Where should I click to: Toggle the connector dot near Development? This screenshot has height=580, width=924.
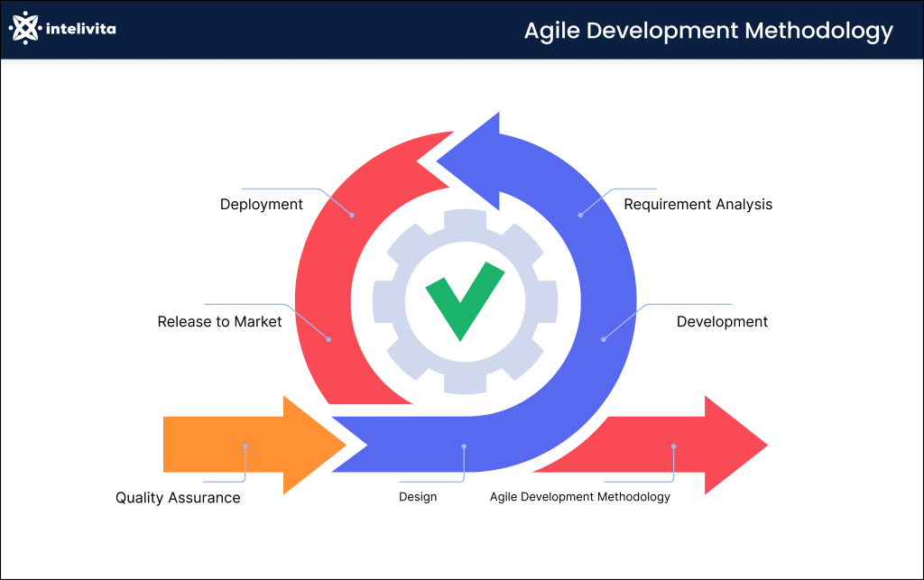click(x=603, y=339)
